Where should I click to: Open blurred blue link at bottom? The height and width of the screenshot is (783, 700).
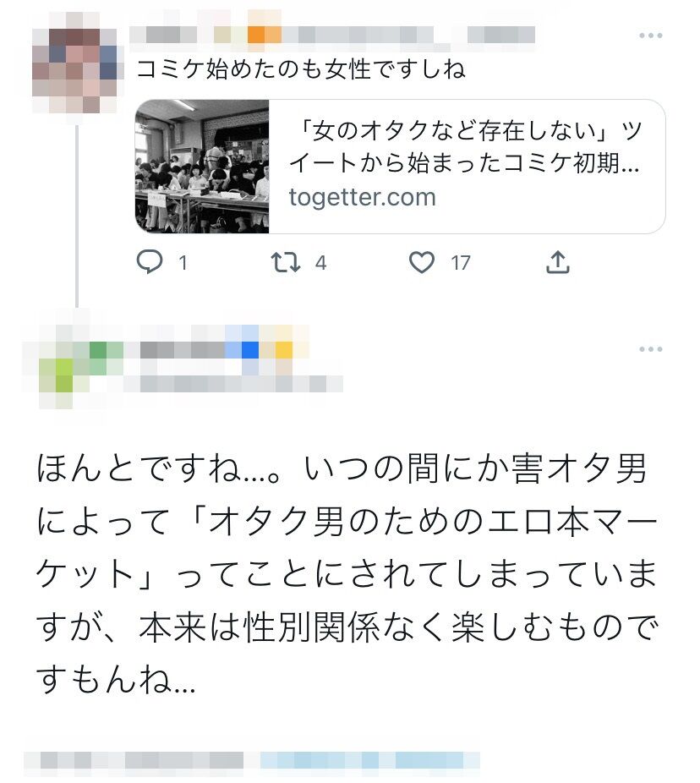(369, 760)
